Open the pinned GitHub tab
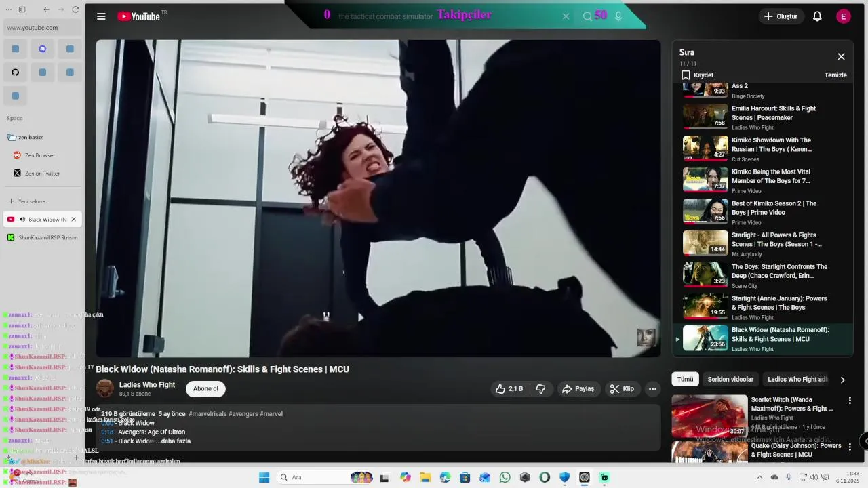Viewport: 868px width, 488px height. pos(15,72)
